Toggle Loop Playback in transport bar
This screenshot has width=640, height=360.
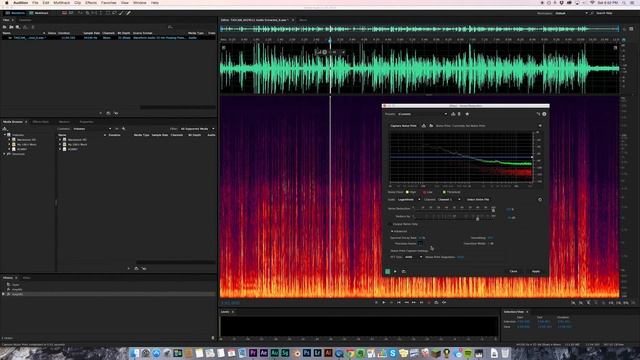(x=436, y=302)
